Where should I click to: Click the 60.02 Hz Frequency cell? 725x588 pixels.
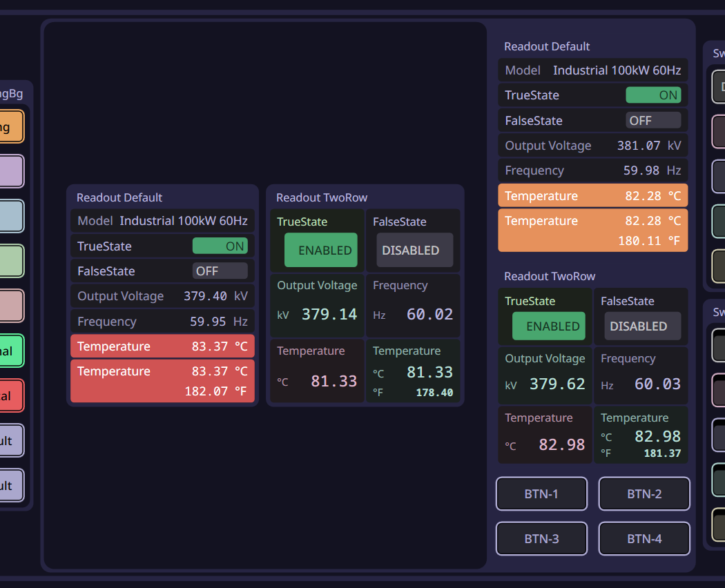(x=413, y=306)
